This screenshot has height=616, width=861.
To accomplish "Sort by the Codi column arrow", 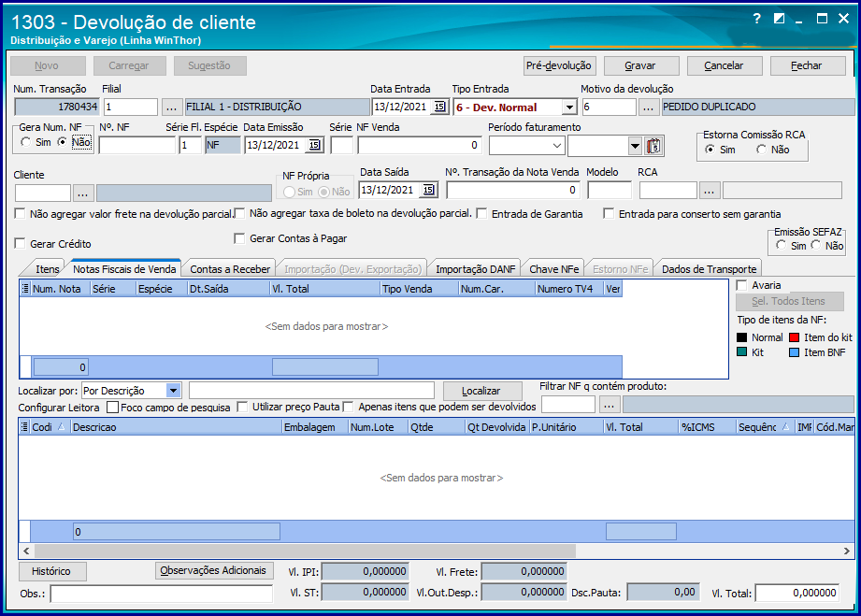I will coord(62,426).
